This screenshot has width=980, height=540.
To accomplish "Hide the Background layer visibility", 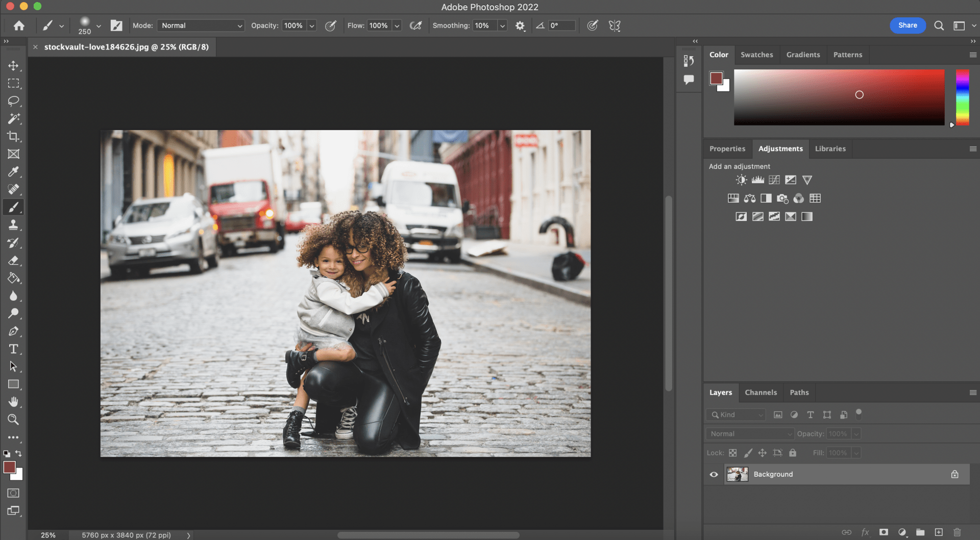I will [x=714, y=475].
